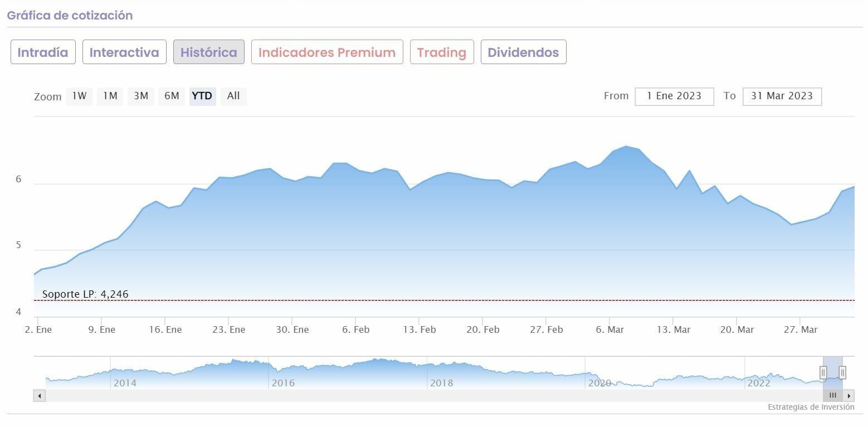Go to the Trading tab
This screenshot has height=427, width=868.
(x=442, y=52)
